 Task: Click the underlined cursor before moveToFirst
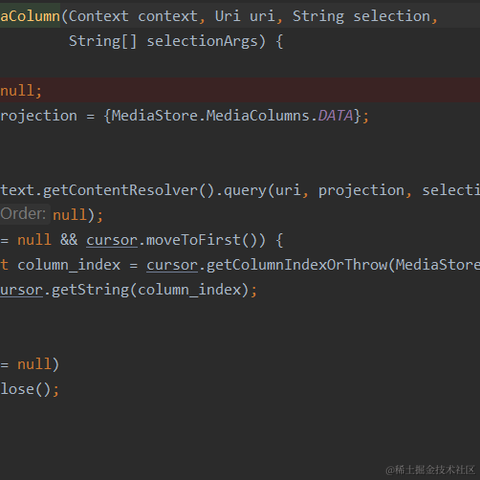(112, 240)
